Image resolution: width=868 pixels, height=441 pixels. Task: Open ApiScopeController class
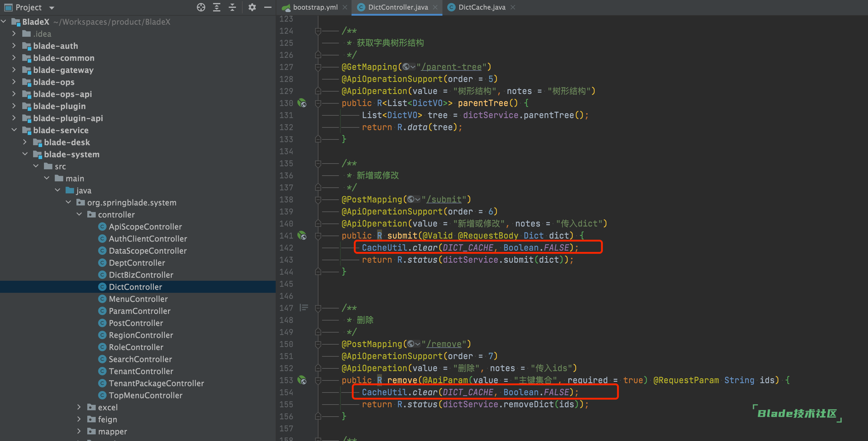(145, 227)
